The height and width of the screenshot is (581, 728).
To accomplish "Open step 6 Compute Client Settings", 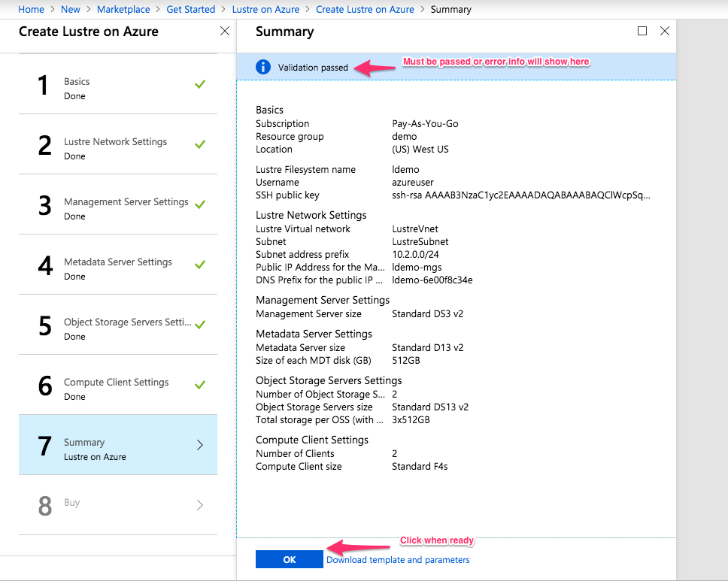I will click(118, 385).
